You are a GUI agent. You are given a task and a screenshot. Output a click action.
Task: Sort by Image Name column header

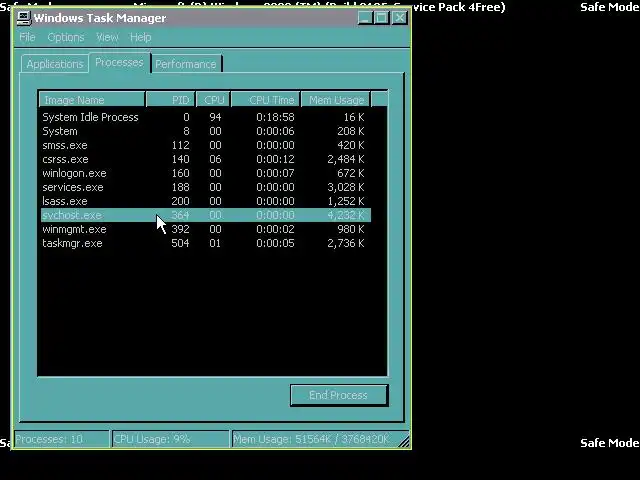(x=92, y=100)
